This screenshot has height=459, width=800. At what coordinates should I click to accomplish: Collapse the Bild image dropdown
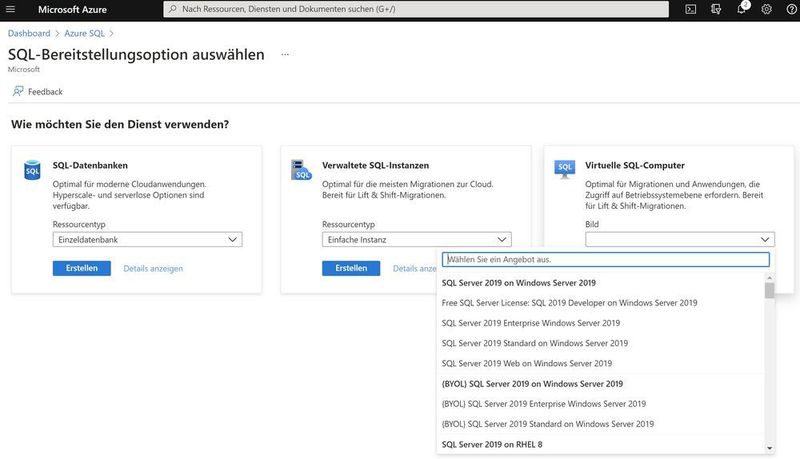(680, 239)
